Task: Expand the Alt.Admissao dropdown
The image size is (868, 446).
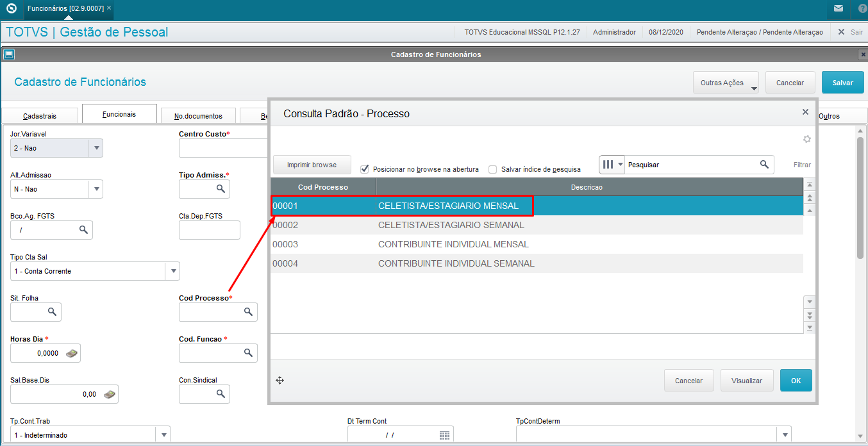Action: 96,189
